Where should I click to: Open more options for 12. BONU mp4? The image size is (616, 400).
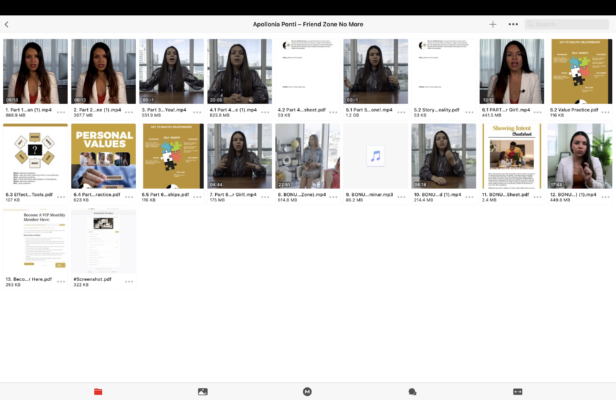pyautogui.click(x=605, y=197)
